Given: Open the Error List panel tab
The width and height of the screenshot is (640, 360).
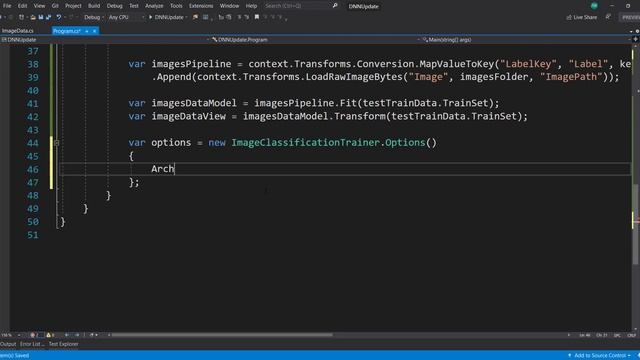Looking at the screenshot, I should coord(32,344).
